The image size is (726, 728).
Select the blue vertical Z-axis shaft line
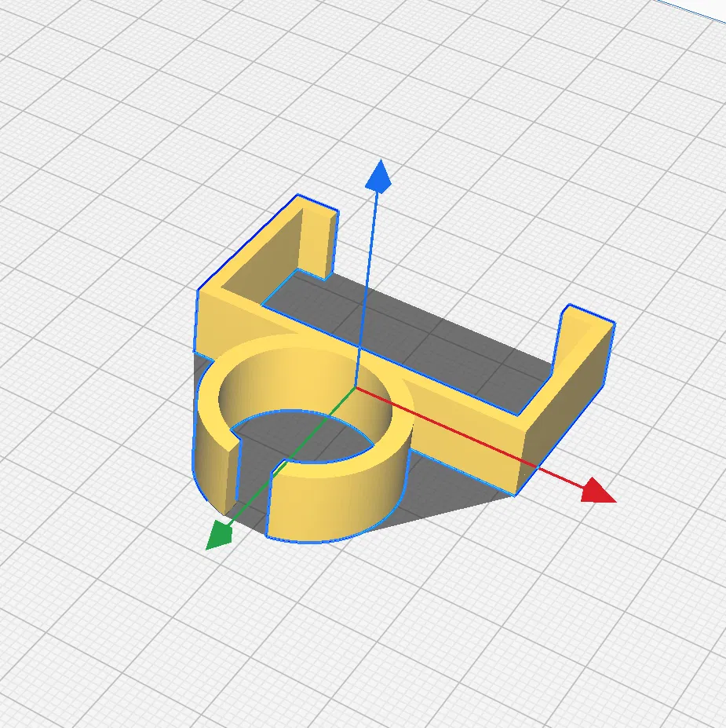click(367, 288)
